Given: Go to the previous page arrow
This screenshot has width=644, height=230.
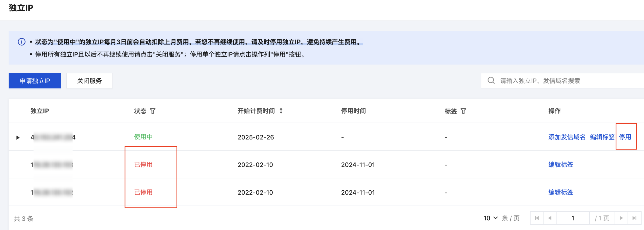Looking at the screenshot, I should 550,218.
